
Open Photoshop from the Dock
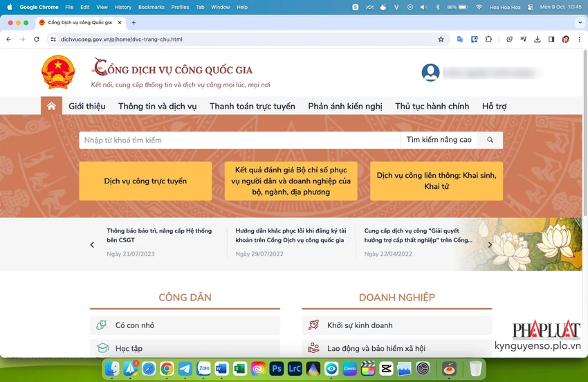[277, 368]
